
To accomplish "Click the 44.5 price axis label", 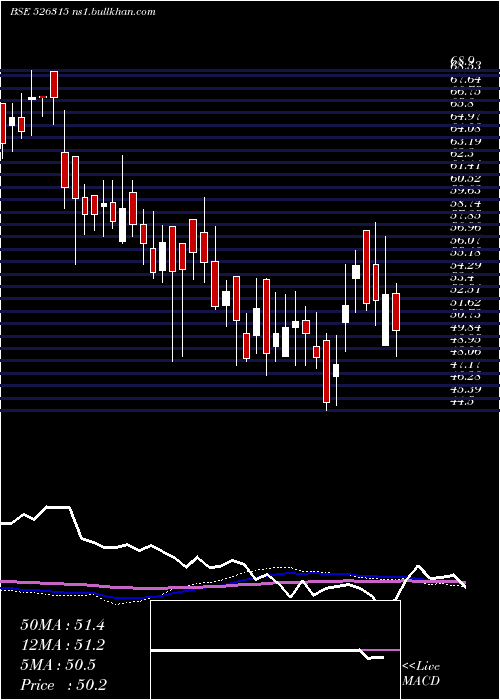I will click(x=463, y=401).
